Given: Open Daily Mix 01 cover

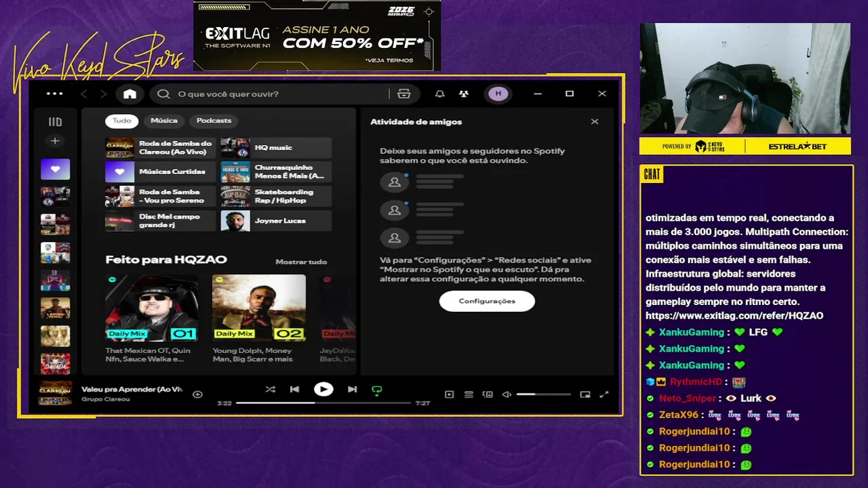Looking at the screenshot, I should 152,308.
